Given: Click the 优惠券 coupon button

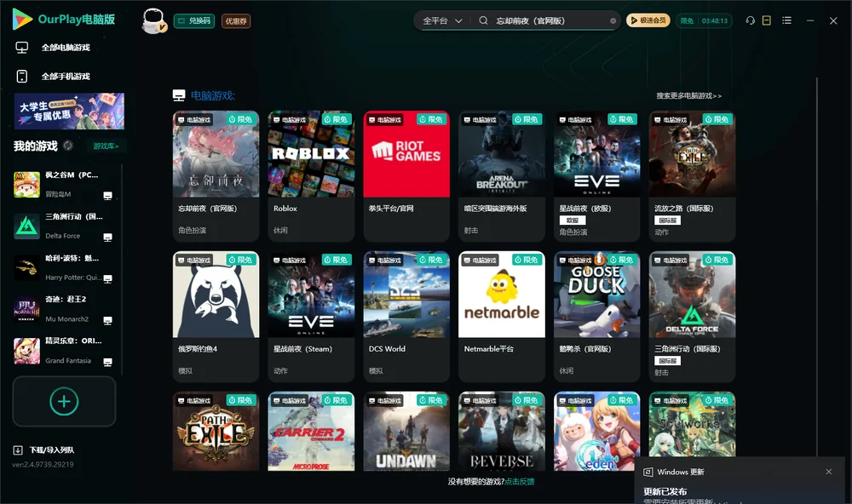Looking at the screenshot, I should (x=236, y=21).
